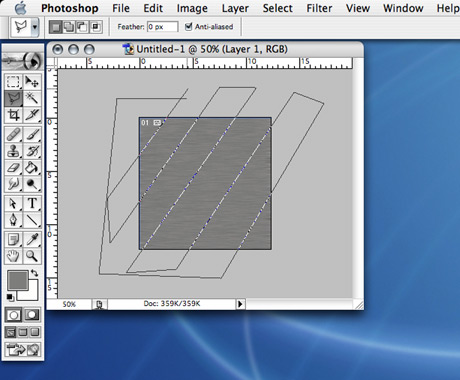
Task: Select the Eraser tool
Action: 14,168
